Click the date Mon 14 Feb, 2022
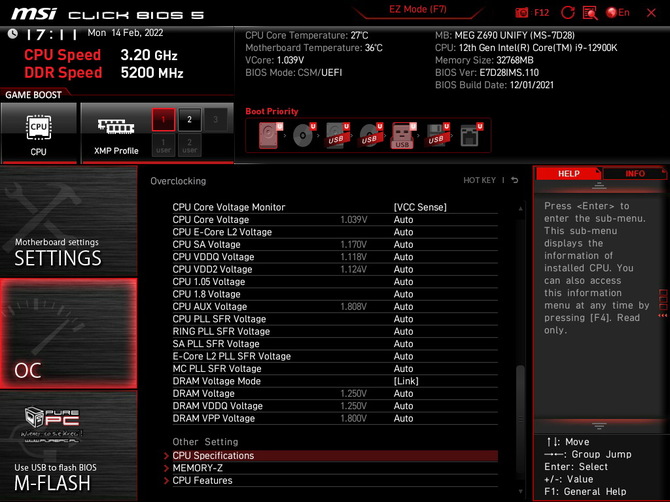The width and height of the screenshot is (670, 502). tap(125, 33)
